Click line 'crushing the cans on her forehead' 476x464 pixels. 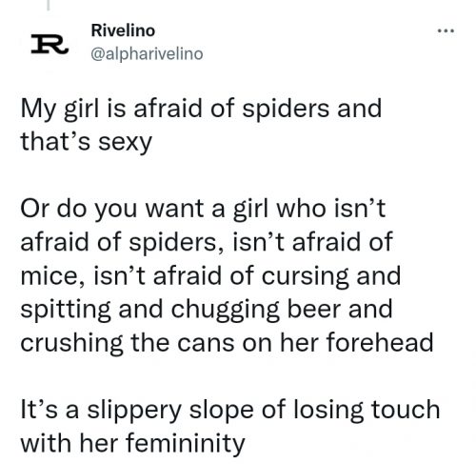(227, 343)
